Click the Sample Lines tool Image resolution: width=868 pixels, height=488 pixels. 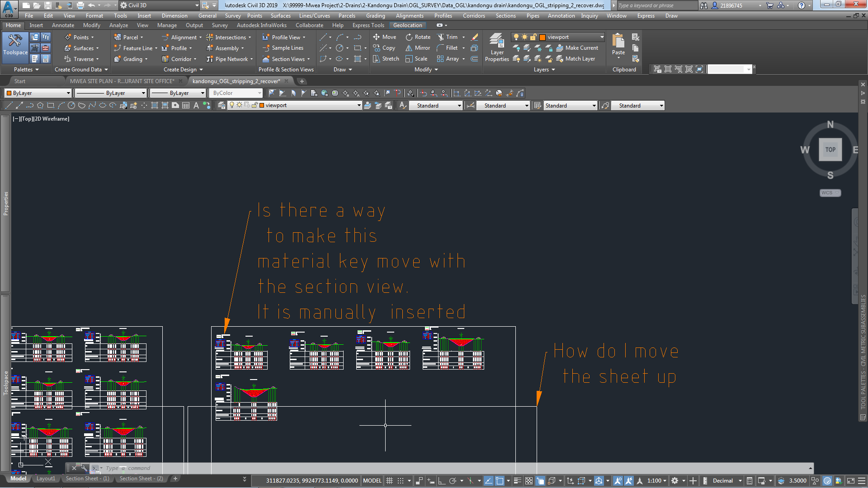[283, 48]
